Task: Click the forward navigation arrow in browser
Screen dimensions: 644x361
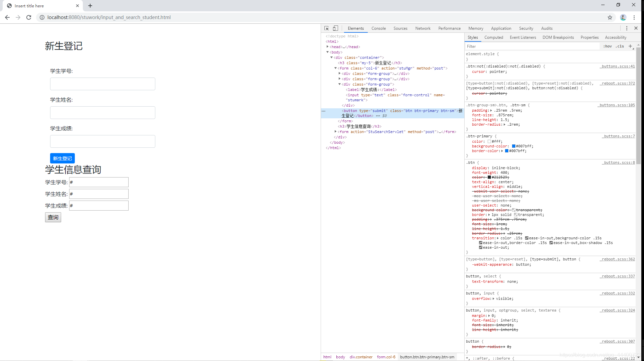Action: tap(17, 17)
